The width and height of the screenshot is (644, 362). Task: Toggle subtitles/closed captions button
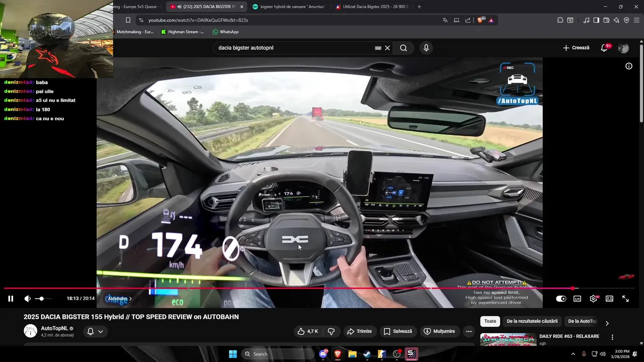577,299
